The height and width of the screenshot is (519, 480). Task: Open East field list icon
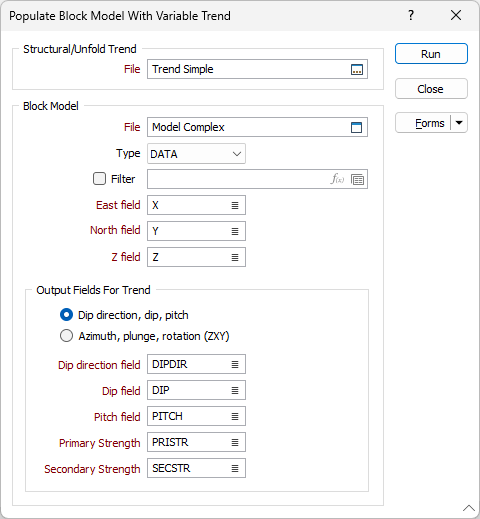pos(235,205)
